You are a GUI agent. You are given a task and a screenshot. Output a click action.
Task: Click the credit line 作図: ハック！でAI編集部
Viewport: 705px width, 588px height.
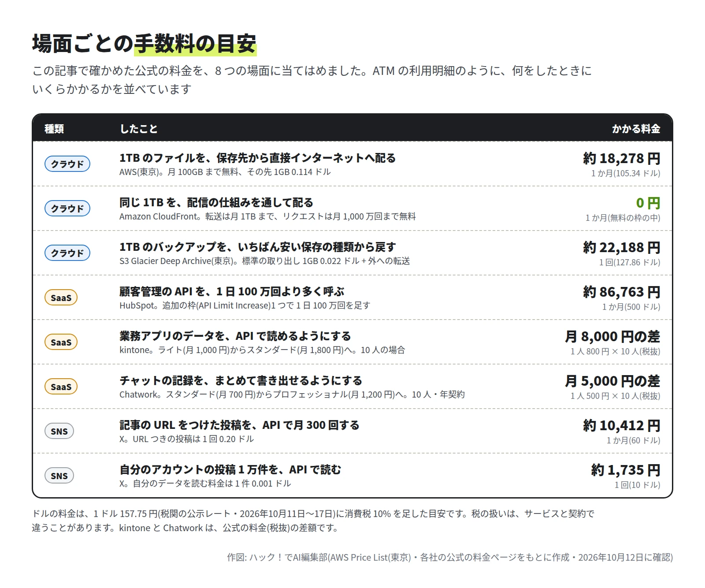(x=450, y=557)
